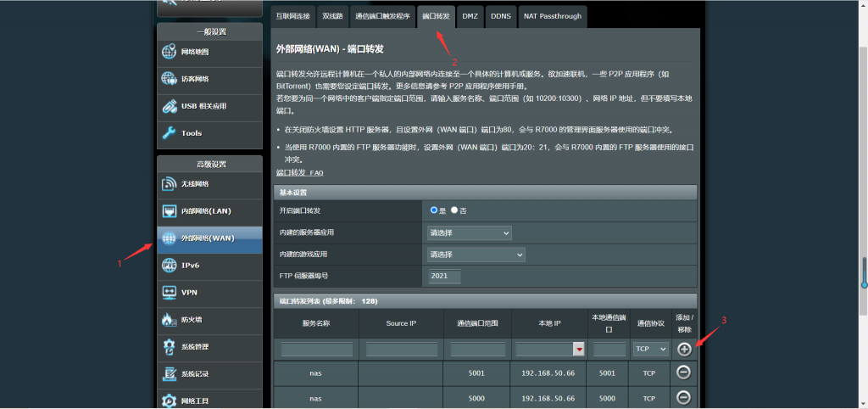Click the plus icon to add rule
This screenshot has width=868, height=409.
[684, 349]
